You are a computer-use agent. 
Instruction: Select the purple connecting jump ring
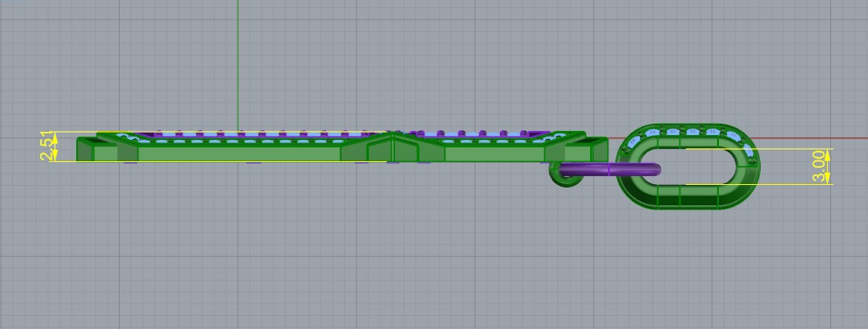coord(610,169)
